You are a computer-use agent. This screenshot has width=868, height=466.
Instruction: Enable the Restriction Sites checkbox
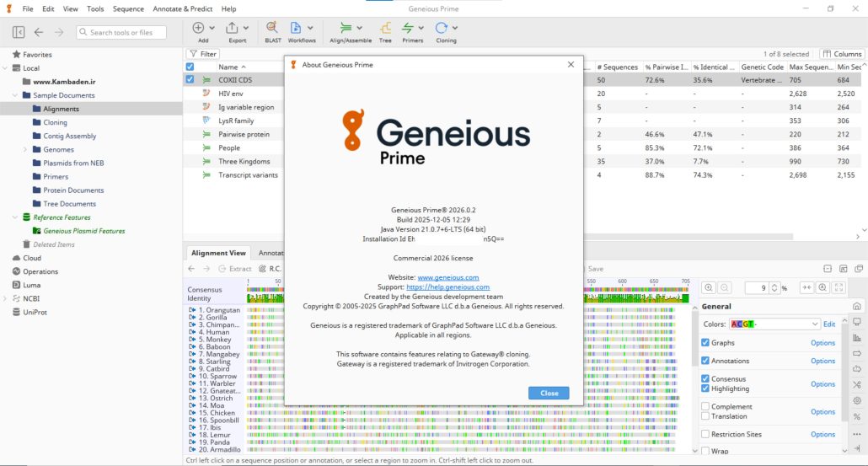(x=705, y=434)
